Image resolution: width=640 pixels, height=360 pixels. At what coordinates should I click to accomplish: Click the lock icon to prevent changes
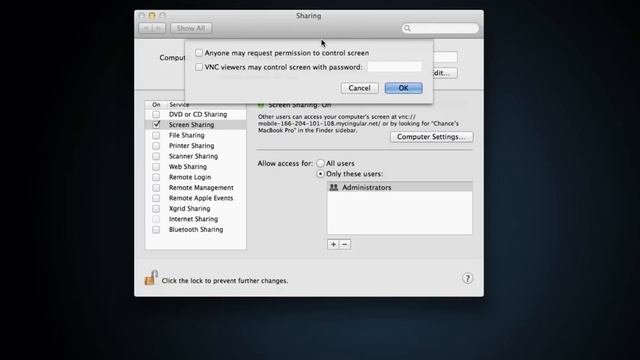tap(151, 278)
